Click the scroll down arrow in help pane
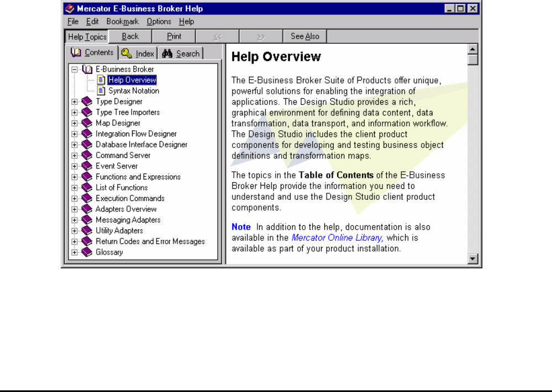 [472, 259]
